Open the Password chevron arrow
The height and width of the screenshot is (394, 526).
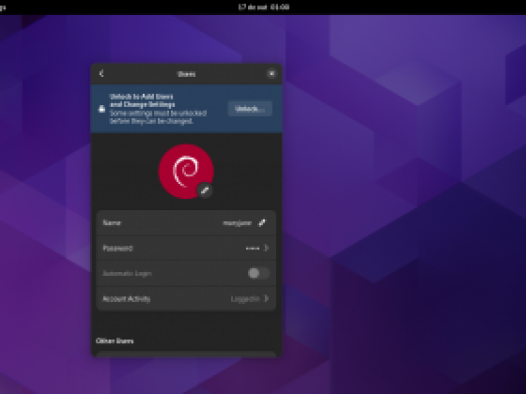coord(266,248)
